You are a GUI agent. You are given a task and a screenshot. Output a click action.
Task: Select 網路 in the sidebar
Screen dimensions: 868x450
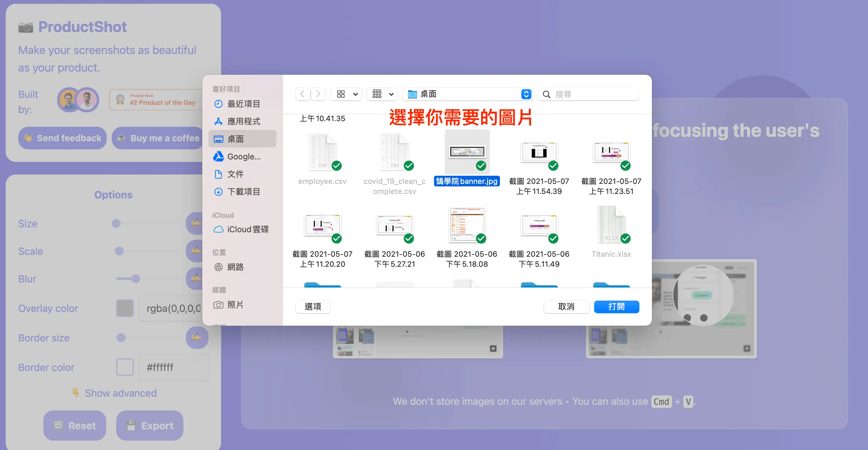pyautogui.click(x=242, y=267)
